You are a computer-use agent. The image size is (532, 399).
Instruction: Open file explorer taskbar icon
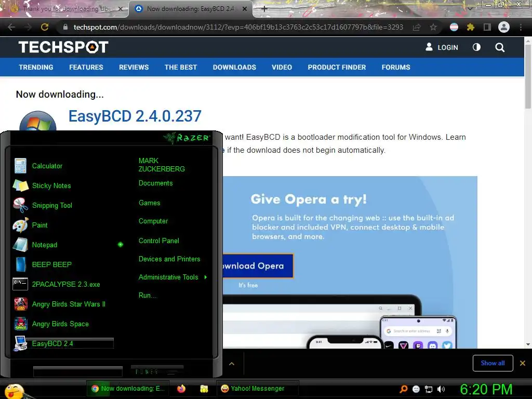point(204,389)
